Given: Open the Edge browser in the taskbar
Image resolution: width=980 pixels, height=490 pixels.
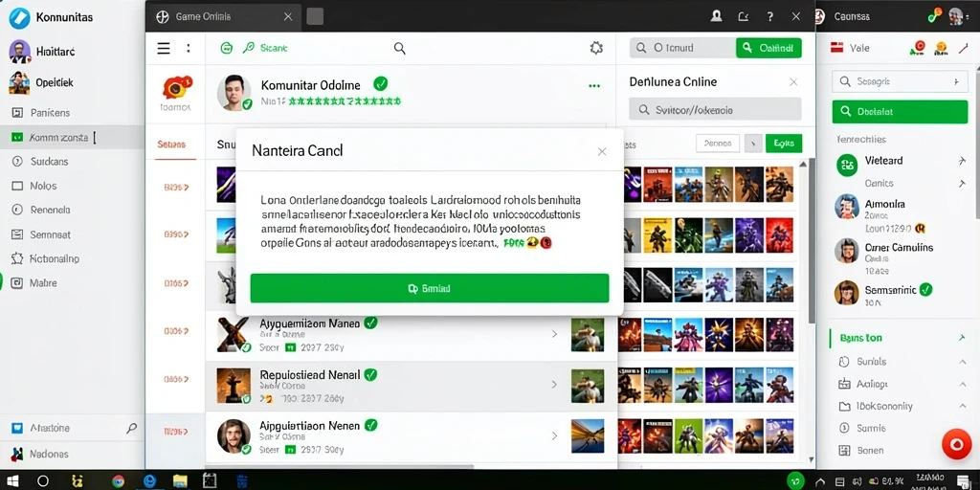Looking at the screenshot, I should [x=149, y=480].
